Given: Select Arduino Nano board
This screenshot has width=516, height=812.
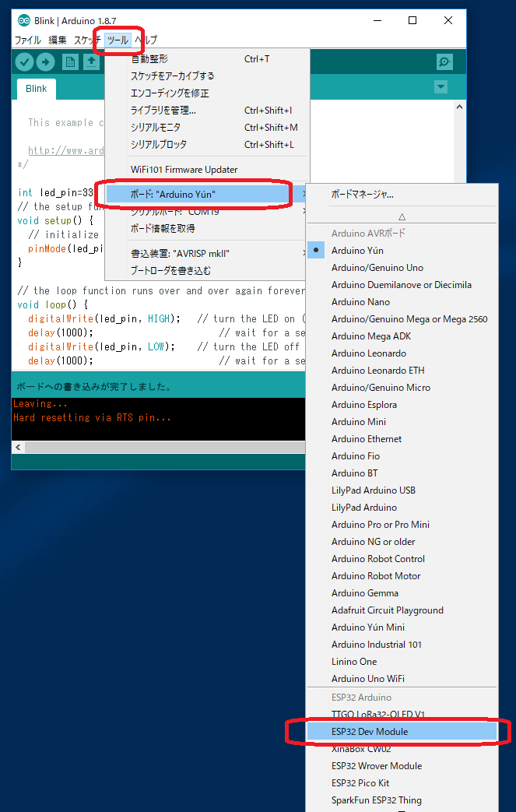Looking at the screenshot, I should coord(402,302).
